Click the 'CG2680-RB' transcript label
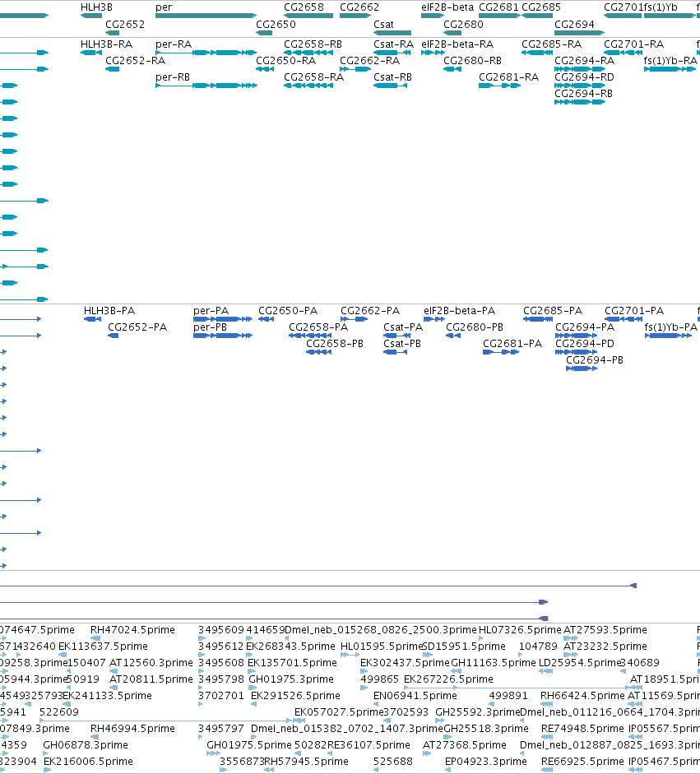 [472, 60]
